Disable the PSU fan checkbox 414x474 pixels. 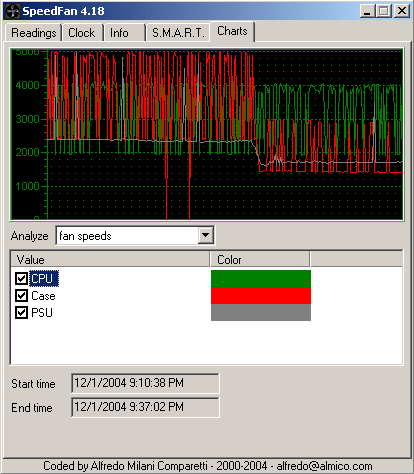click(x=21, y=312)
